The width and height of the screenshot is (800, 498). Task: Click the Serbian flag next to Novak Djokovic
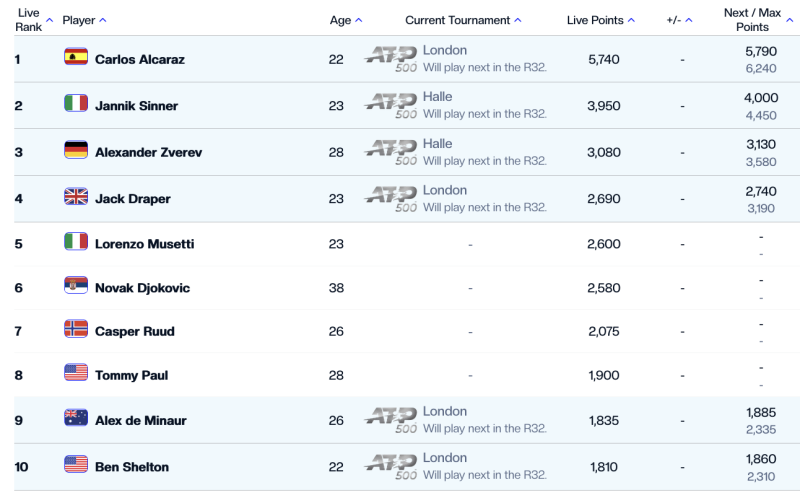(76, 285)
